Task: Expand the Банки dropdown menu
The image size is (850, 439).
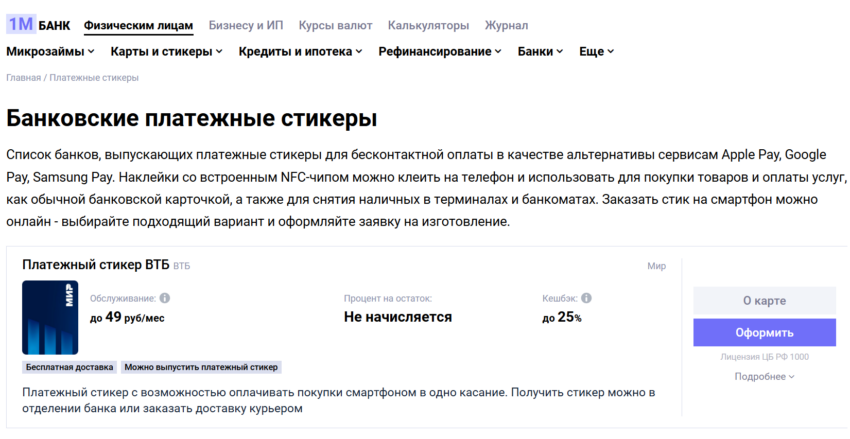Action: click(540, 51)
